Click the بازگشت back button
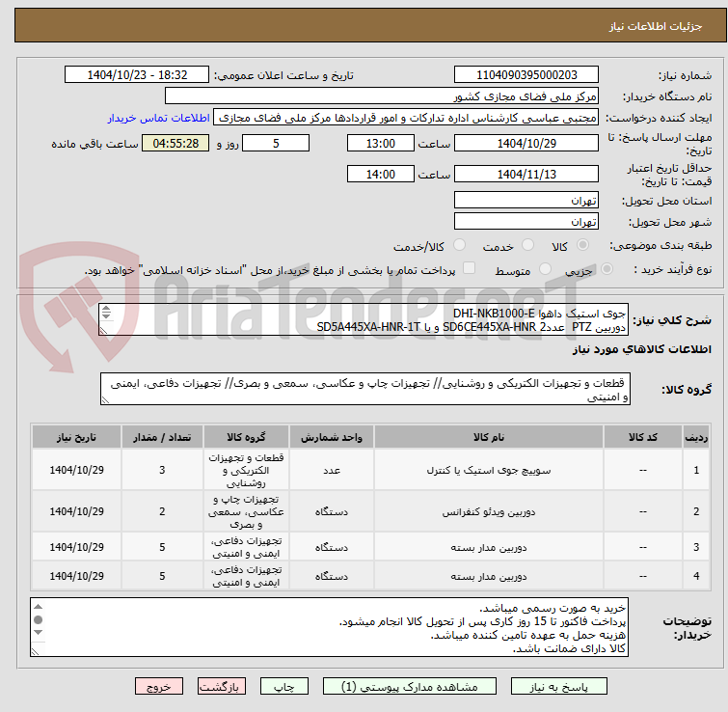This screenshot has height=712, width=728. tap(222, 687)
